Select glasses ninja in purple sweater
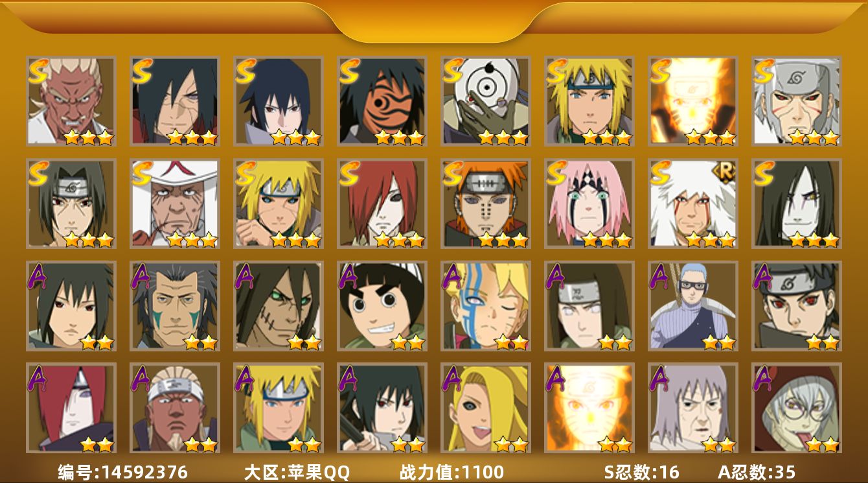Image resolution: width=868 pixels, height=483 pixels. pyautogui.click(x=692, y=306)
